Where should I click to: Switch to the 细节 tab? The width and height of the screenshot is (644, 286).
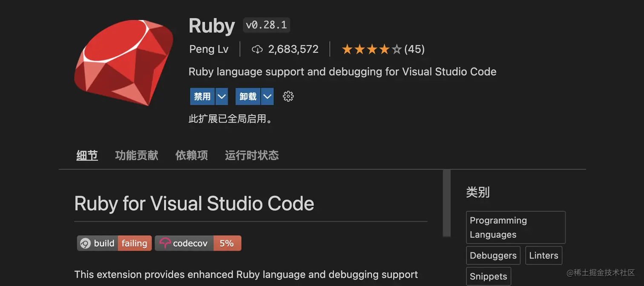(87, 155)
